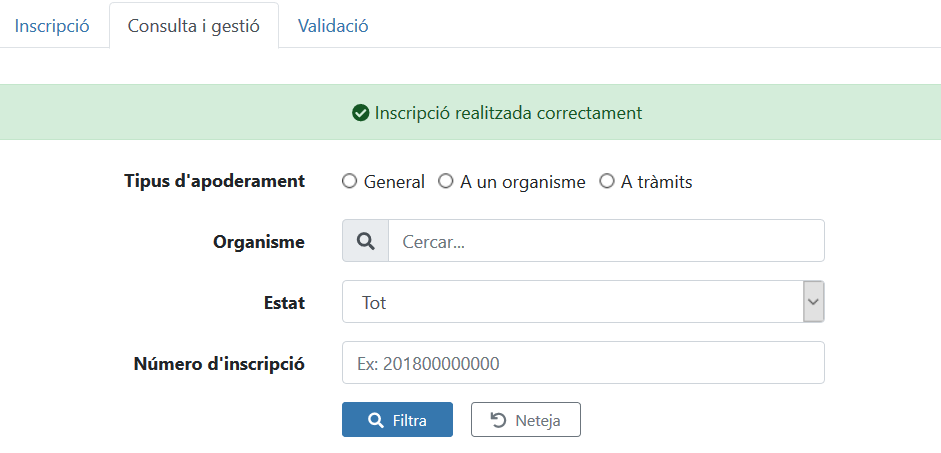This screenshot has width=941, height=453.
Task: Open the Estat dropdown showing Tot
Action: [x=572, y=303]
